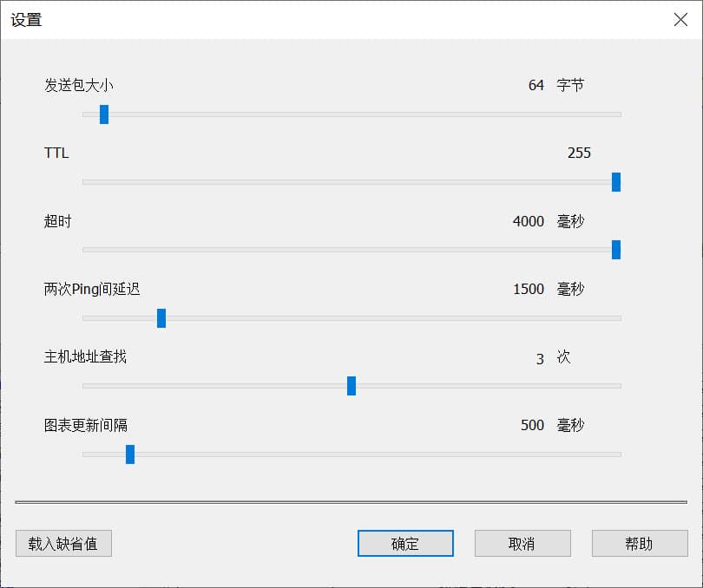Open help using the 帮助 button

[x=639, y=544]
